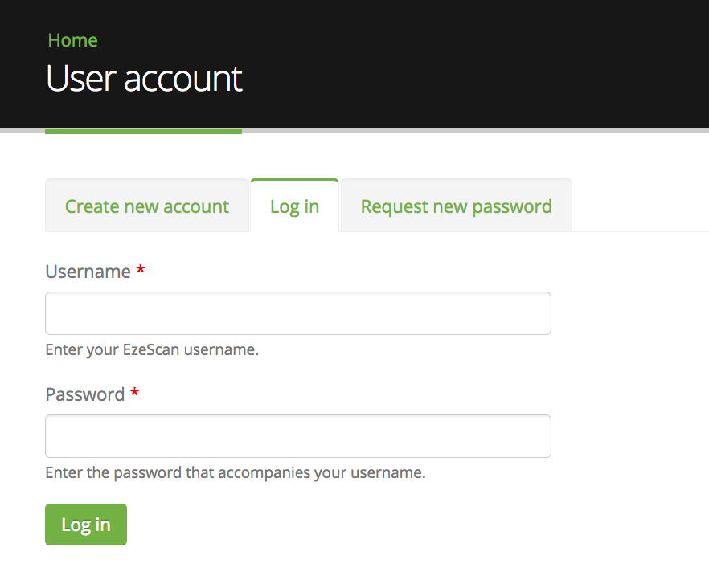Choose the Create new account option
709x588 pixels.
[x=146, y=206]
